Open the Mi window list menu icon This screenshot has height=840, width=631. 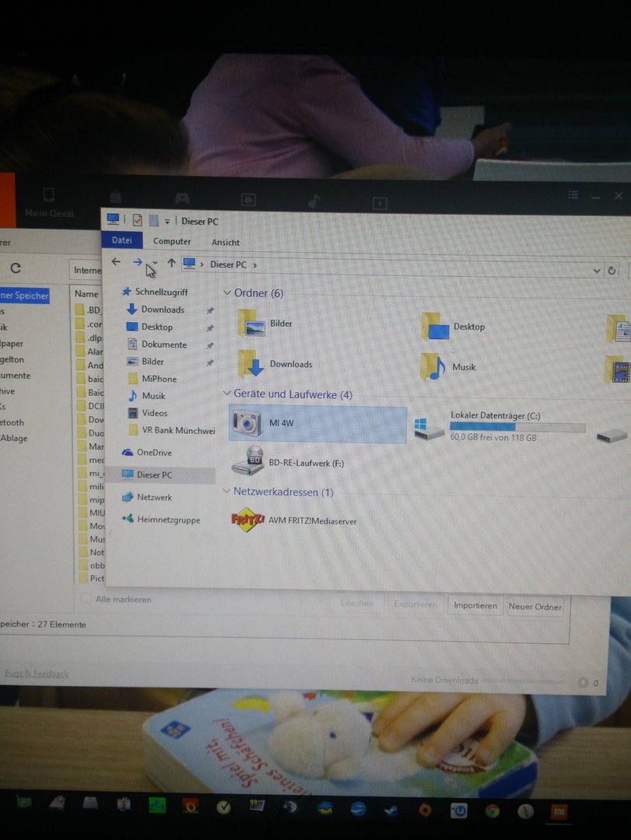pyautogui.click(x=573, y=195)
